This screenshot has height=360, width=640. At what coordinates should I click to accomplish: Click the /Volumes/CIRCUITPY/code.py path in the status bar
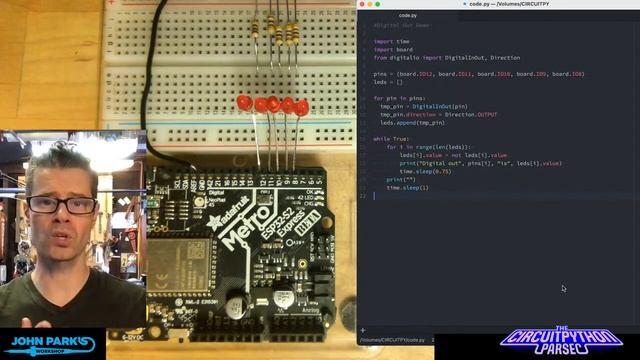392,340
